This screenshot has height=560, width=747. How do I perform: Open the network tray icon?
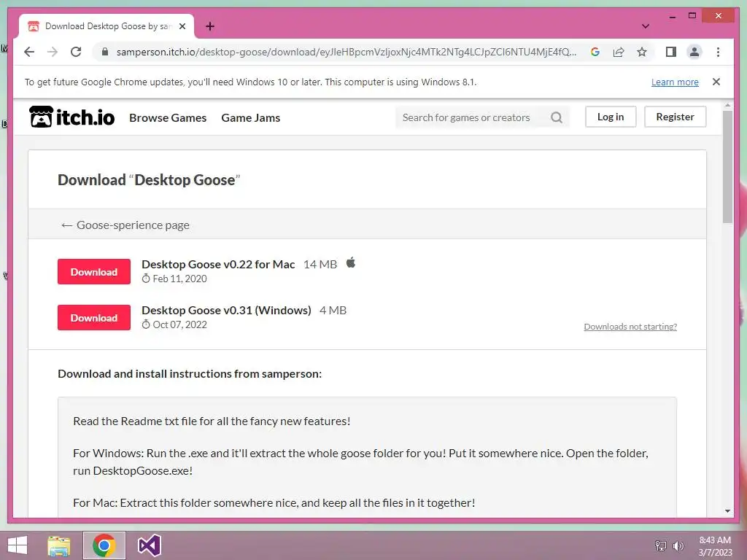[660, 545]
